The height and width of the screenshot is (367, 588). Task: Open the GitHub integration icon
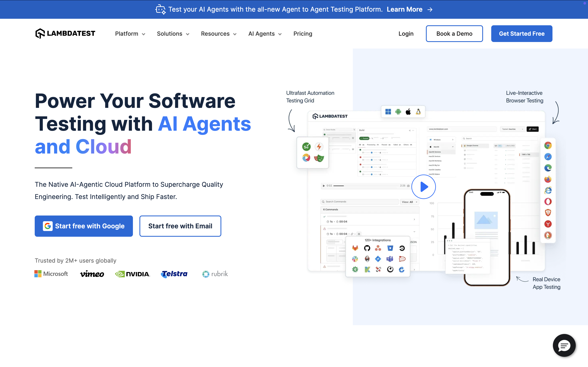click(367, 248)
